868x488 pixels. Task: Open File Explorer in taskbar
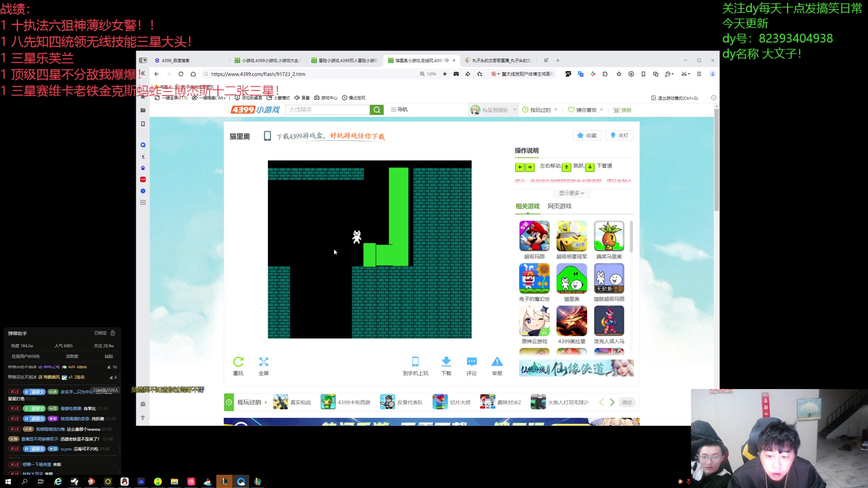(174, 482)
